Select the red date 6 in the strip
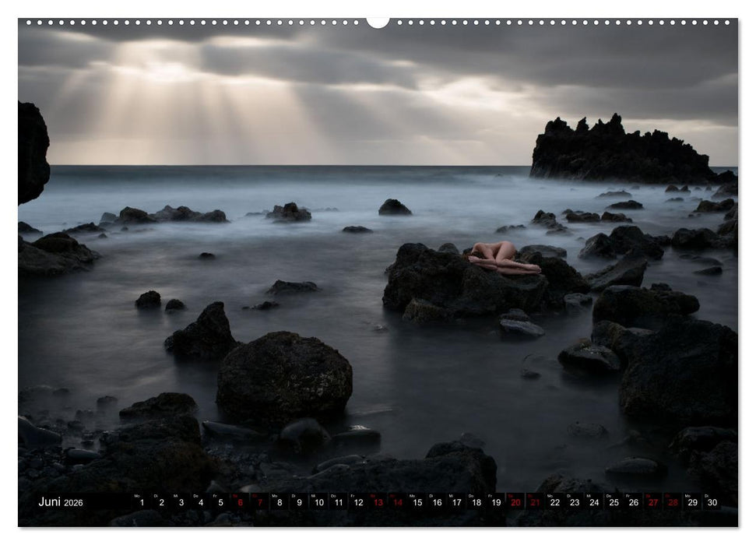 [x=239, y=501]
